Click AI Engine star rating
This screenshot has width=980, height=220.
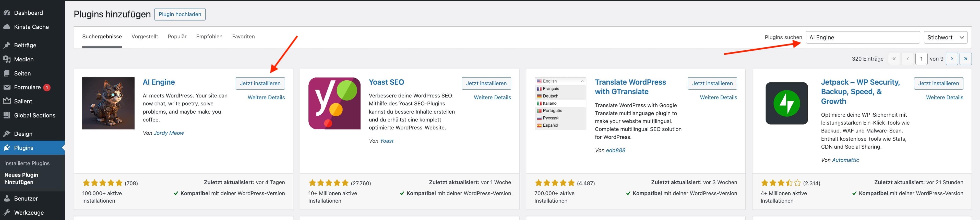click(102, 183)
